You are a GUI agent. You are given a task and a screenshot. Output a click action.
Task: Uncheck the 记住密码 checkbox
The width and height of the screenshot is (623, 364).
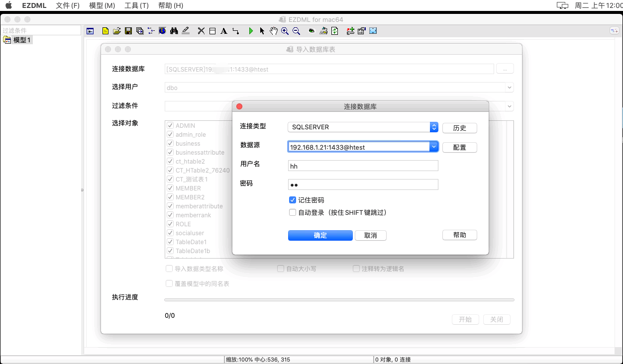point(293,200)
